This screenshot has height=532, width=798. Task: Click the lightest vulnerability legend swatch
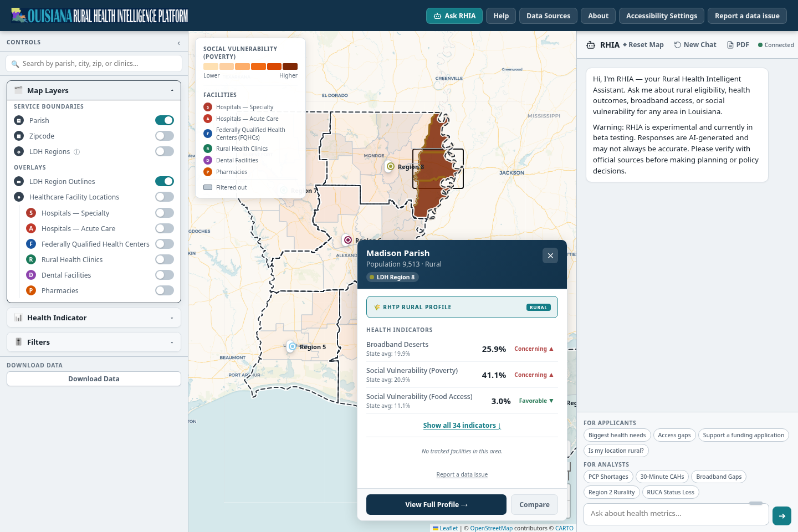(x=211, y=66)
